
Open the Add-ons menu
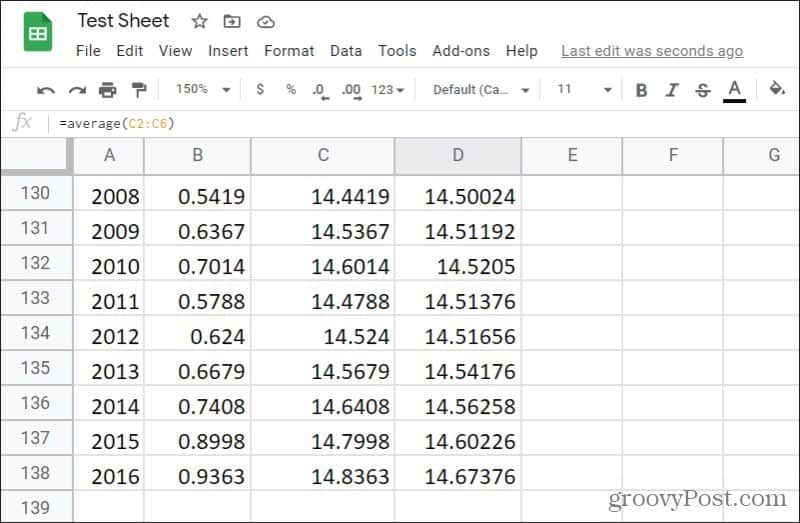tap(461, 51)
